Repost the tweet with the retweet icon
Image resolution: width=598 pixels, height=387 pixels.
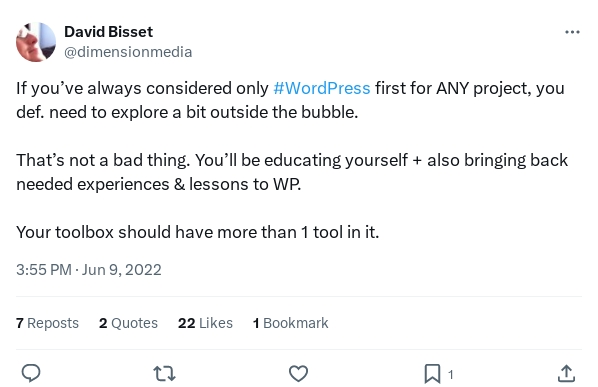(164, 373)
